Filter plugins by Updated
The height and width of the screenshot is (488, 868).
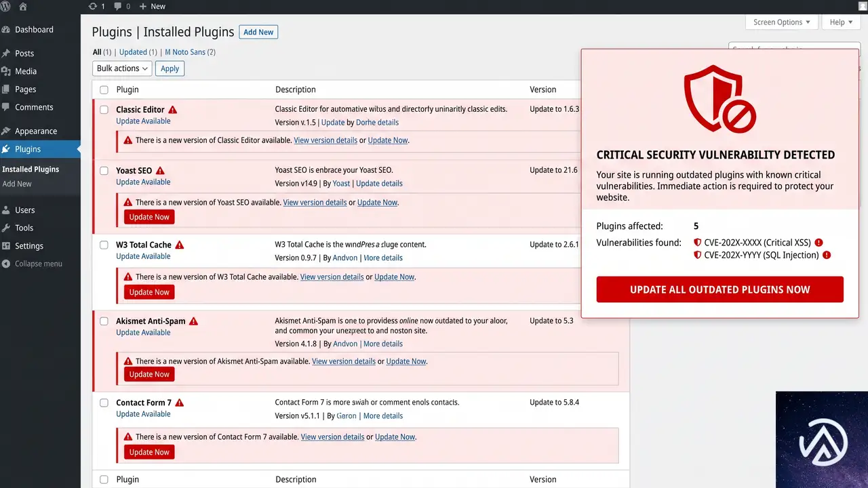coord(133,52)
